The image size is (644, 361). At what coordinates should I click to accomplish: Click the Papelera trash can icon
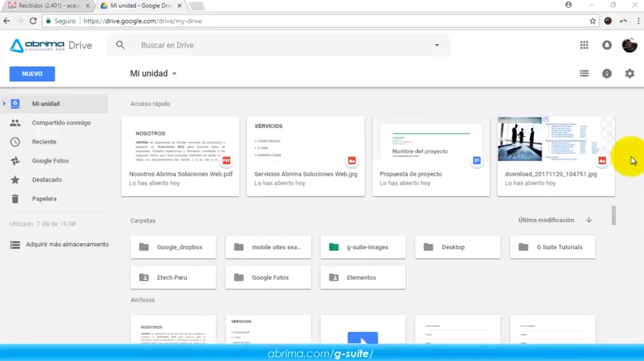[x=15, y=198]
